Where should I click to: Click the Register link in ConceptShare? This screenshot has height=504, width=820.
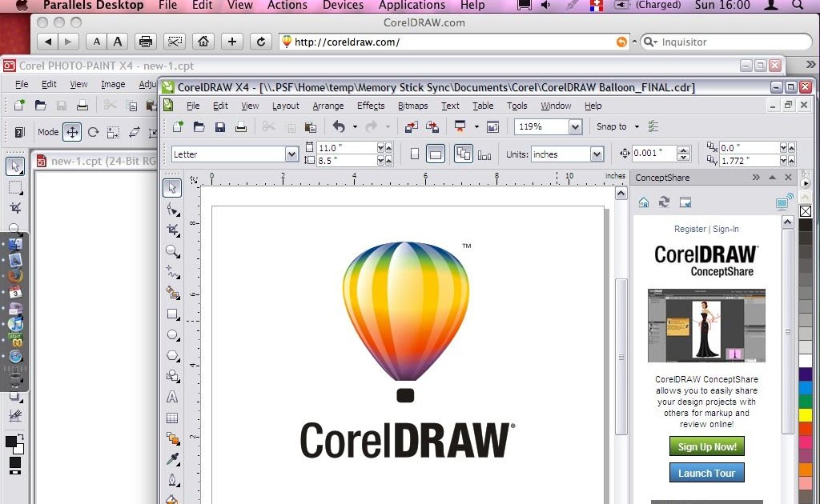click(689, 229)
